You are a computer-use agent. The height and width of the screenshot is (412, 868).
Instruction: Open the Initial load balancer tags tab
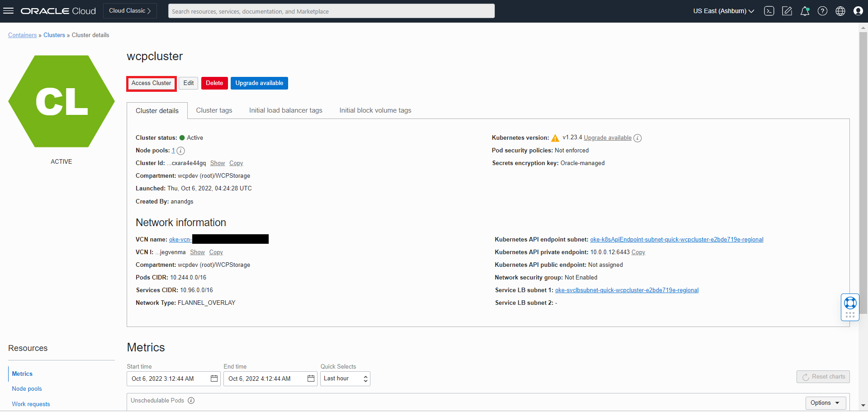coord(286,110)
